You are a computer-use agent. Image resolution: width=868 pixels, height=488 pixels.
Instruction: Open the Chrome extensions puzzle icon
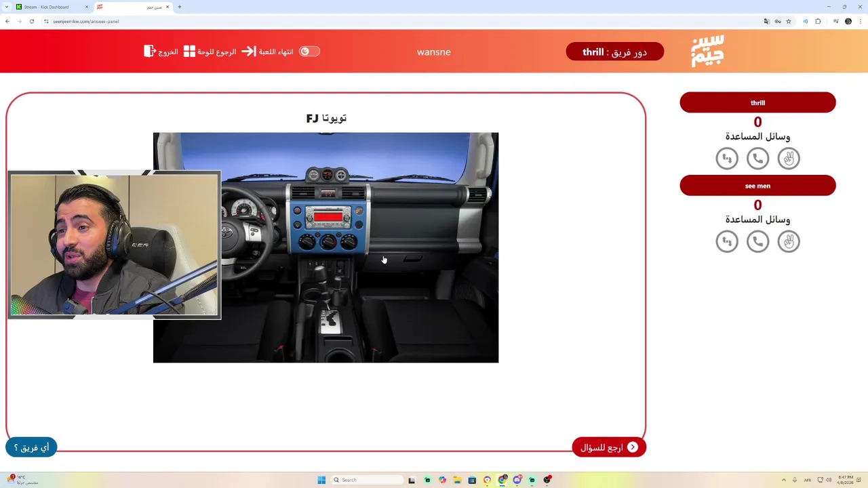818,21
